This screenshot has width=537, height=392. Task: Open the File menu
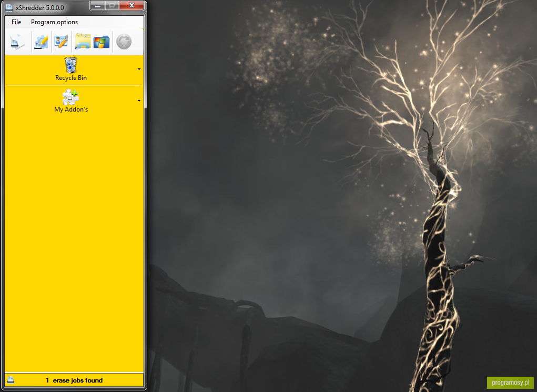tap(16, 22)
